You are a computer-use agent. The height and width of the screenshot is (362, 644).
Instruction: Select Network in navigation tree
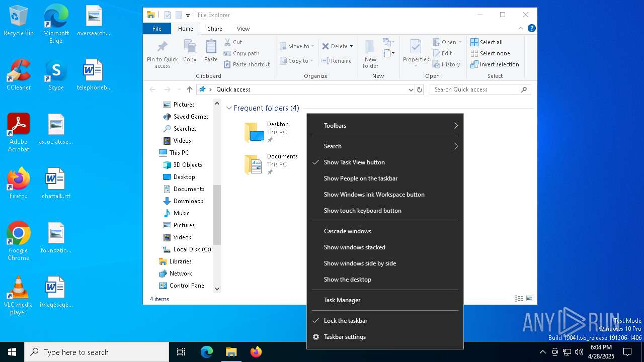[175, 274]
